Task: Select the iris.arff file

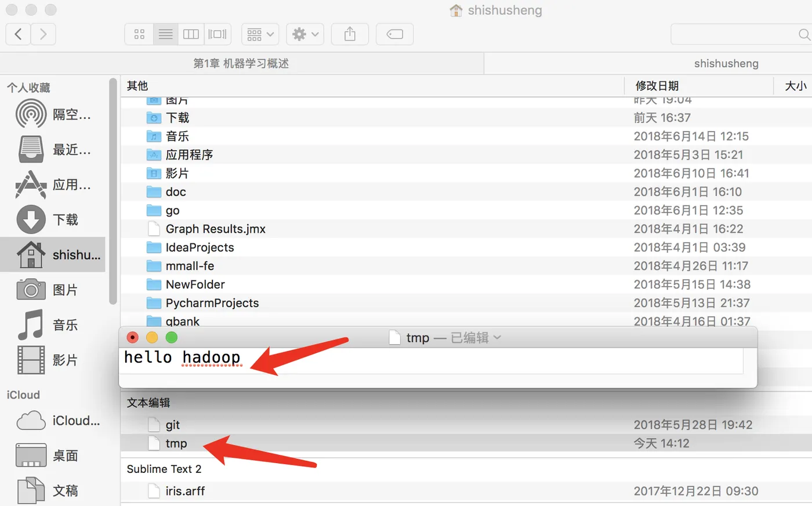Action: click(466, 491)
